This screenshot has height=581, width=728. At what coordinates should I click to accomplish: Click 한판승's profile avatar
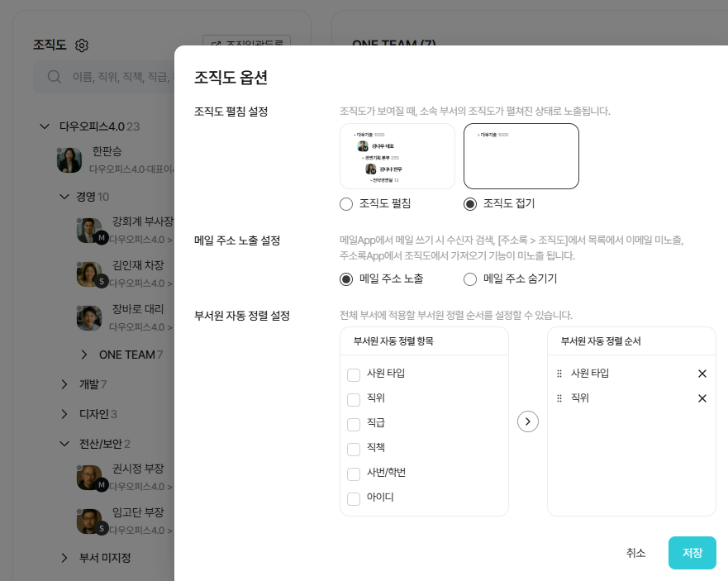pos(69,160)
